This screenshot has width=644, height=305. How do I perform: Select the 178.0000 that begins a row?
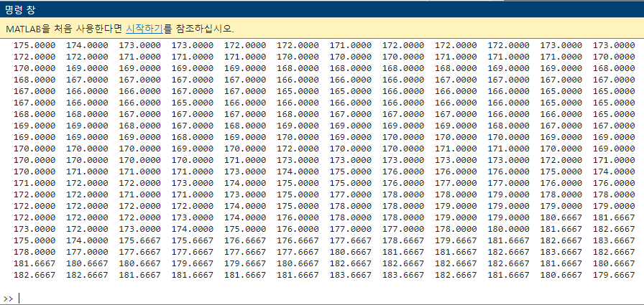(x=34, y=252)
